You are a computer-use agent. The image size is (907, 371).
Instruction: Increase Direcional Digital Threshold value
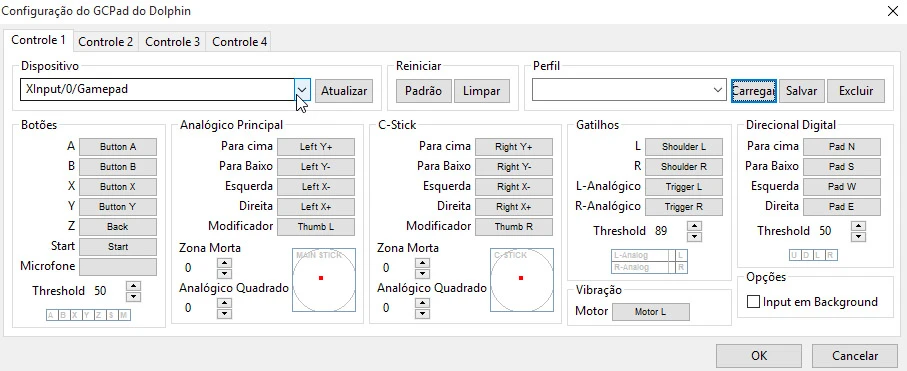pos(859,226)
